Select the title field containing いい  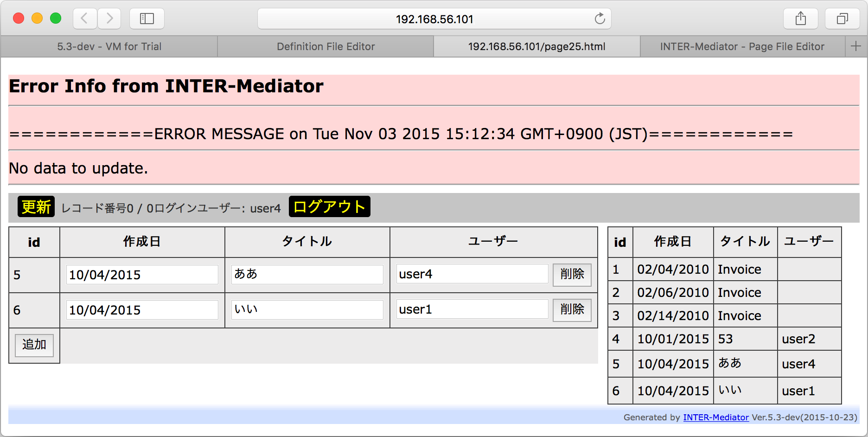[x=307, y=309]
